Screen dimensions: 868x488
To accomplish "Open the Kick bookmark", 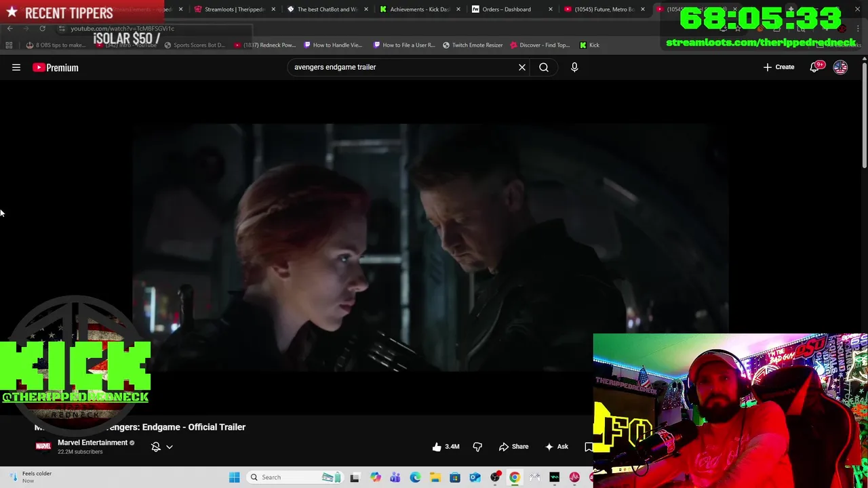I will [x=589, y=45].
